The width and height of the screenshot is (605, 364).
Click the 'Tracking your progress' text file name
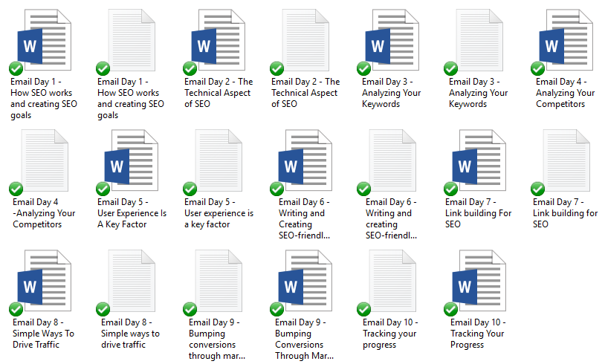tap(390, 334)
